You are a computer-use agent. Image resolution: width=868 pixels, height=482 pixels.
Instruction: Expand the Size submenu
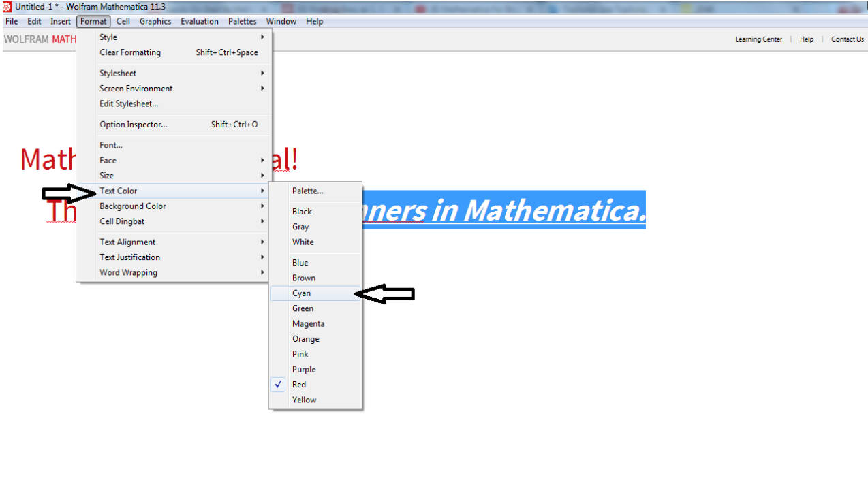[174, 176]
